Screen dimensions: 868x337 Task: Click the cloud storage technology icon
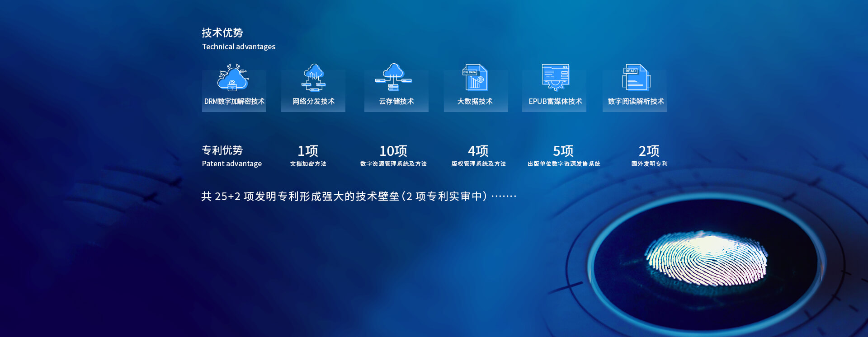click(x=393, y=77)
